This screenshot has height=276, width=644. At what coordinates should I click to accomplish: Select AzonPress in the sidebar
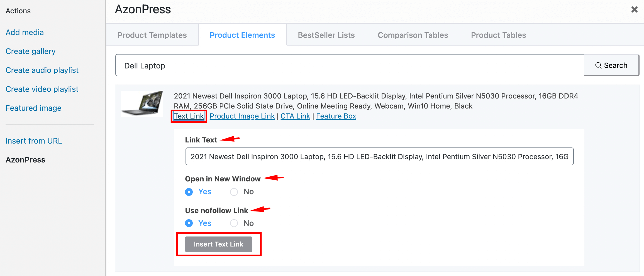25,160
